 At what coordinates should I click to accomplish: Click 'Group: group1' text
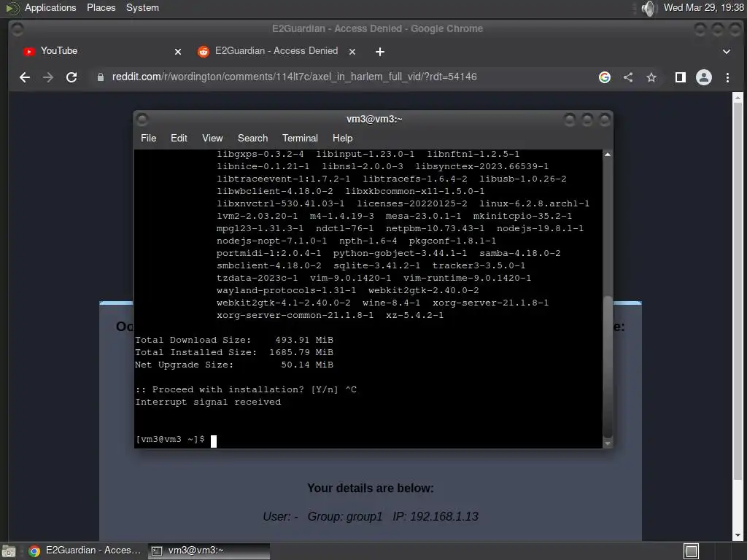coord(345,517)
